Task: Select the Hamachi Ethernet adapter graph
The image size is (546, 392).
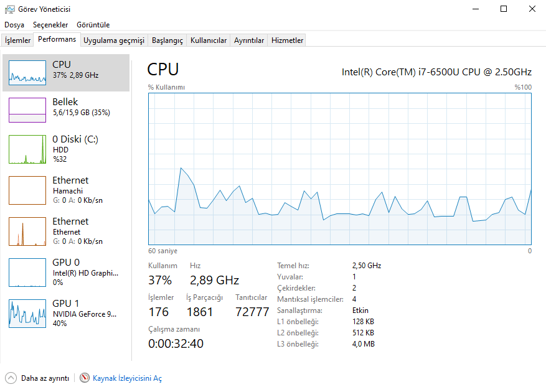Action: pos(27,190)
